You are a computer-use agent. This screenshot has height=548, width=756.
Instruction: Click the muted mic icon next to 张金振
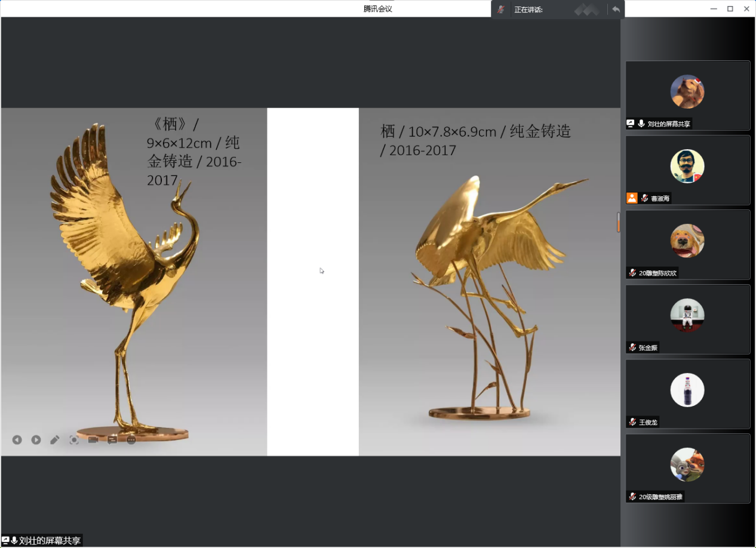tap(632, 347)
